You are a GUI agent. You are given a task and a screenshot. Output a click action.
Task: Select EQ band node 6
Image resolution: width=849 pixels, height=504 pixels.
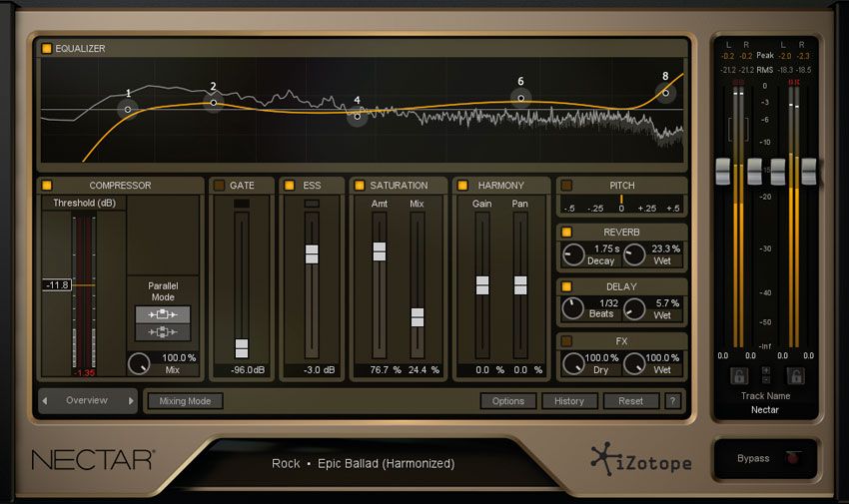pos(520,99)
